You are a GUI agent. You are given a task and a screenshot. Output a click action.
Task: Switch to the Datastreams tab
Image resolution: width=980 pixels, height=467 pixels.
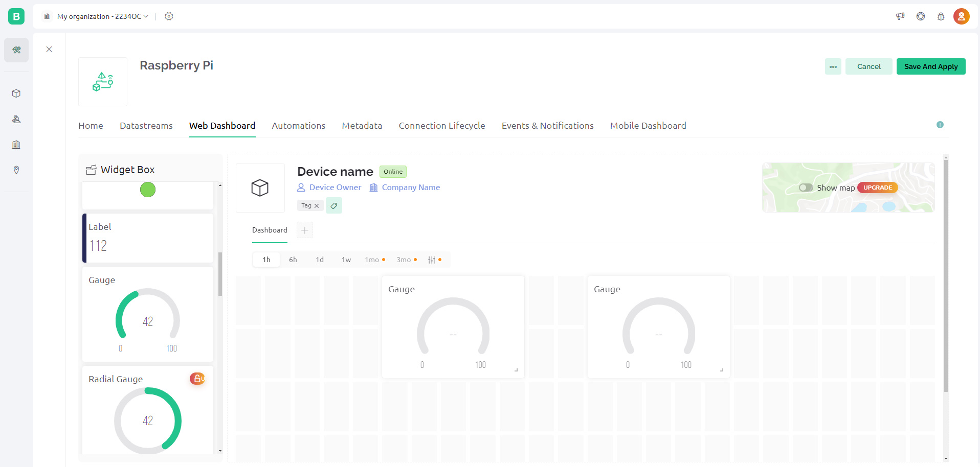tap(146, 126)
